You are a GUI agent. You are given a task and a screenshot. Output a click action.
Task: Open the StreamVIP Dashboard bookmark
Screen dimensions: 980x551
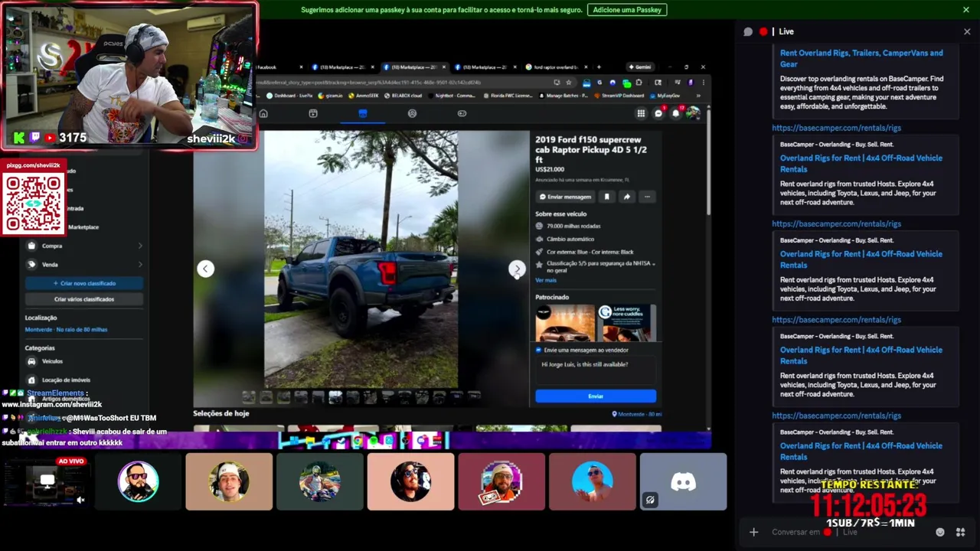[619, 96]
